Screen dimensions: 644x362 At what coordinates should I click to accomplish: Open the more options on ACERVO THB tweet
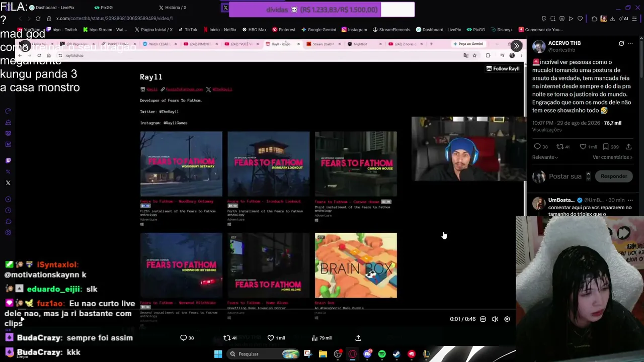coord(630,44)
